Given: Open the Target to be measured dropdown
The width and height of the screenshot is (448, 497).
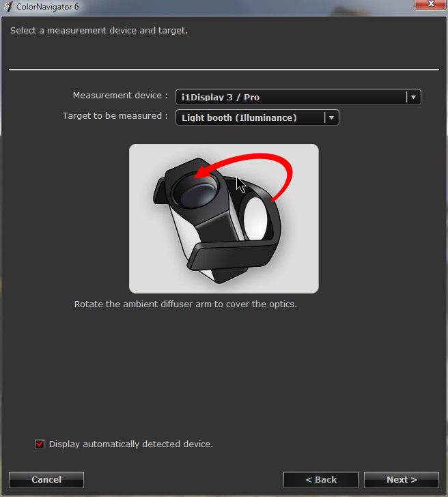Looking at the screenshot, I should [x=257, y=117].
